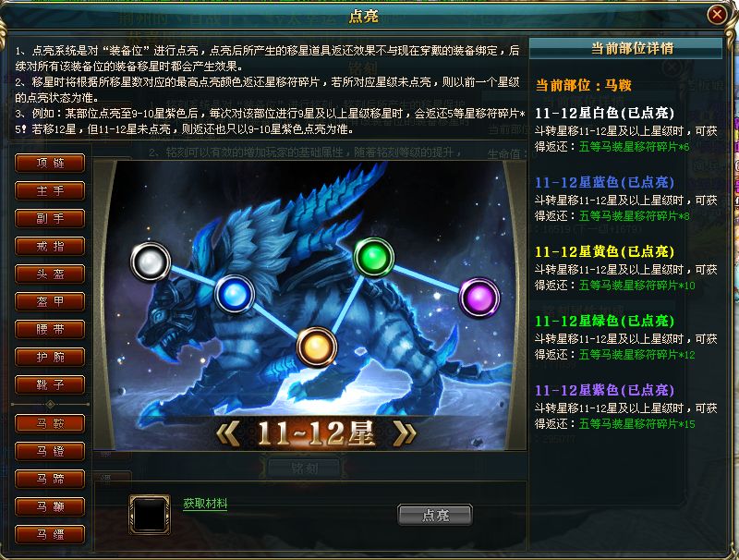Select the 戒指 slot button
The height and width of the screenshot is (560, 739).
pos(50,246)
